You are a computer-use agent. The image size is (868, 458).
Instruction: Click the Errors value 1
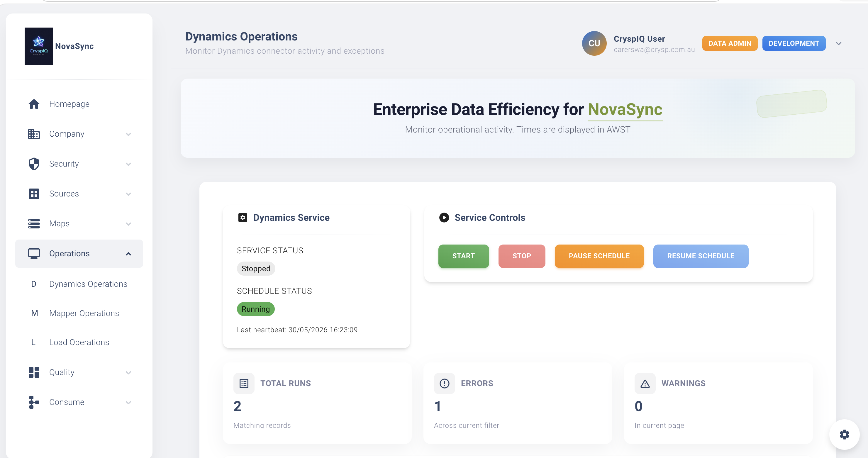click(x=437, y=406)
